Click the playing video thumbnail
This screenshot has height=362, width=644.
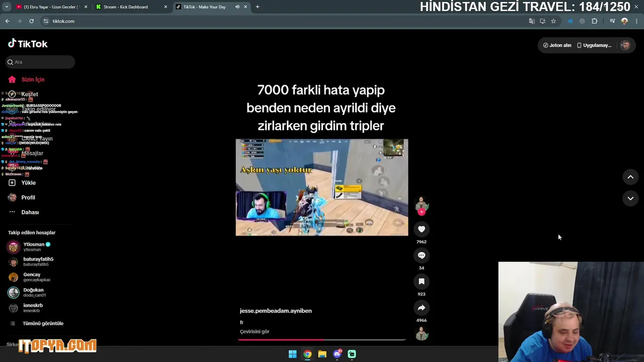tap(322, 188)
